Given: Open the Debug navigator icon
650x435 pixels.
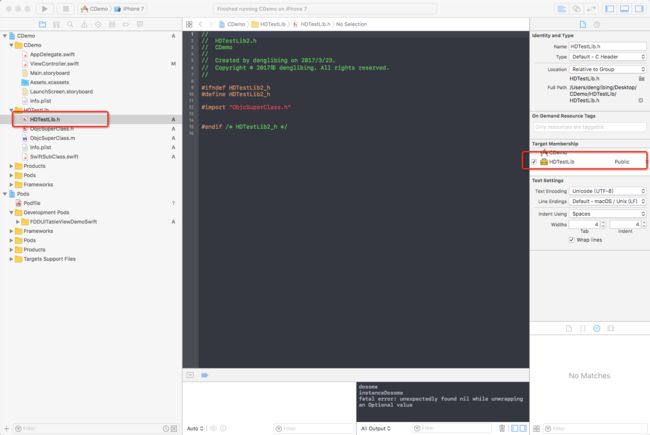Looking at the screenshot, I should tap(112, 24).
